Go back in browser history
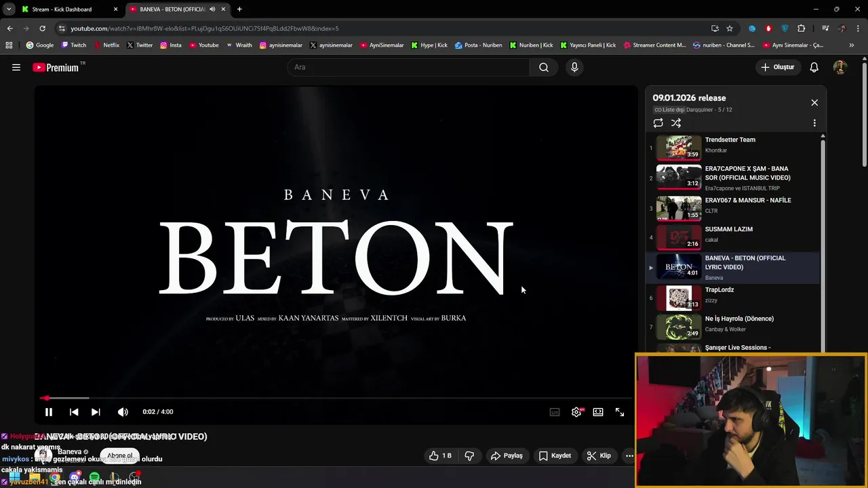 pyautogui.click(x=9, y=28)
